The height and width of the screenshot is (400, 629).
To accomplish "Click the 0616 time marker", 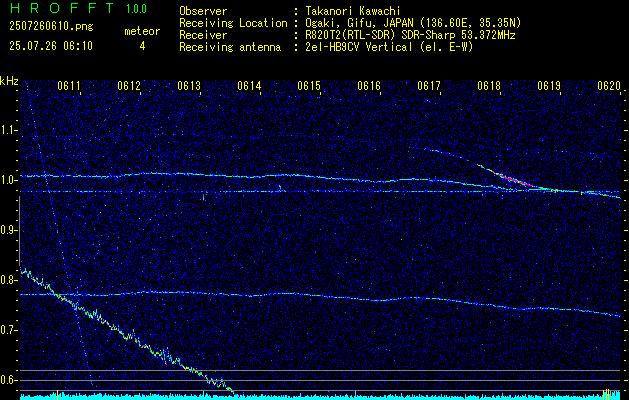I will 369,86.
